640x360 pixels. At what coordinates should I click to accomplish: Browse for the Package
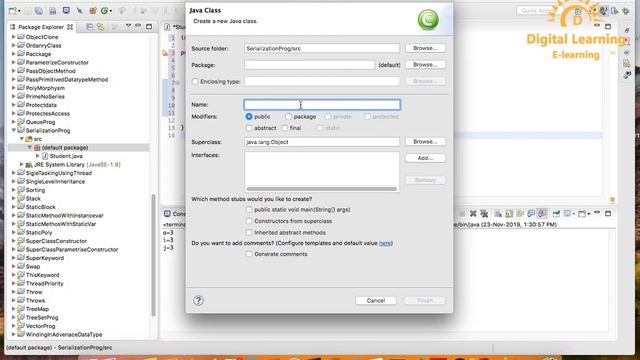[425, 65]
